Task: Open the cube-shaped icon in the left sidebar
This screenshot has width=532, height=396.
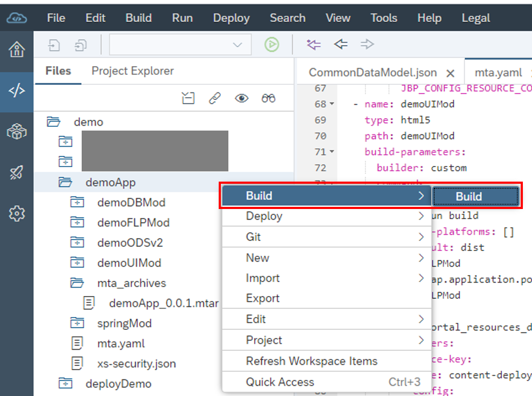Action: (x=17, y=132)
